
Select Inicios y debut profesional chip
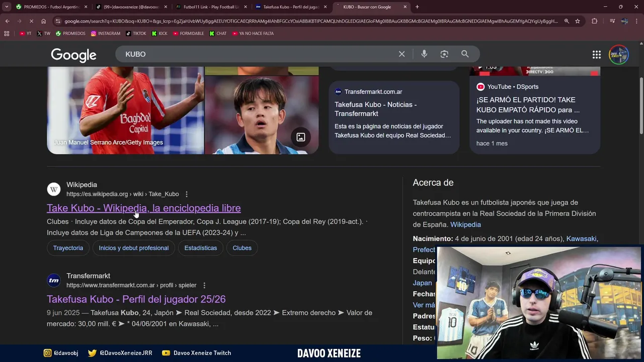[x=133, y=248]
